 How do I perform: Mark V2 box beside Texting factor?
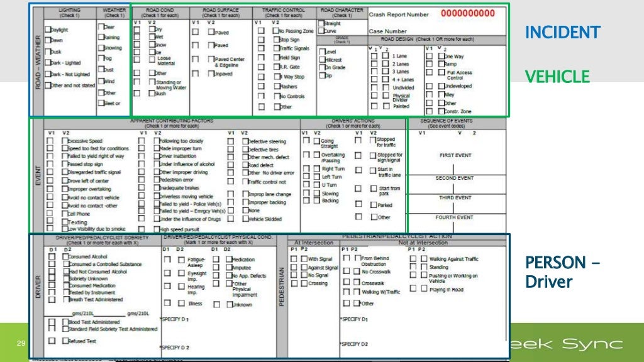tap(65, 222)
